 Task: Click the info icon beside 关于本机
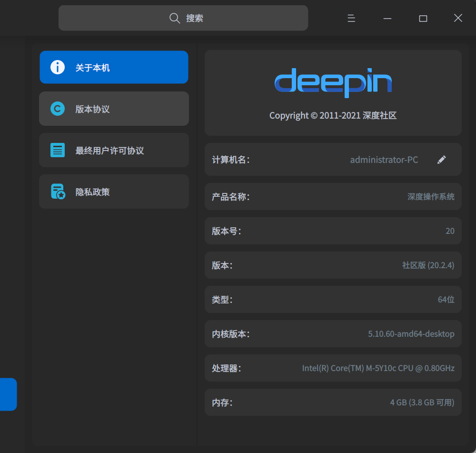(x=58, y=68)
